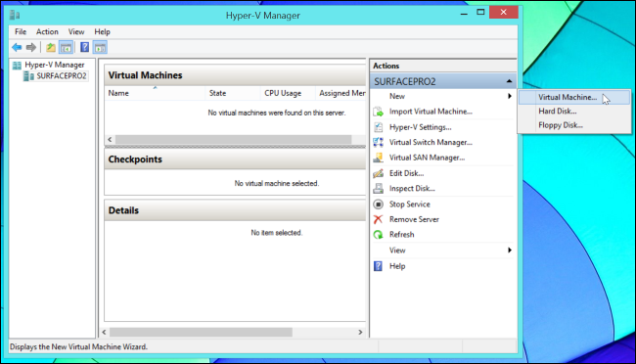Screen dimensions: 636x364
Task: Click 'No virtual machines were found' message
Action: pos(277,113)
